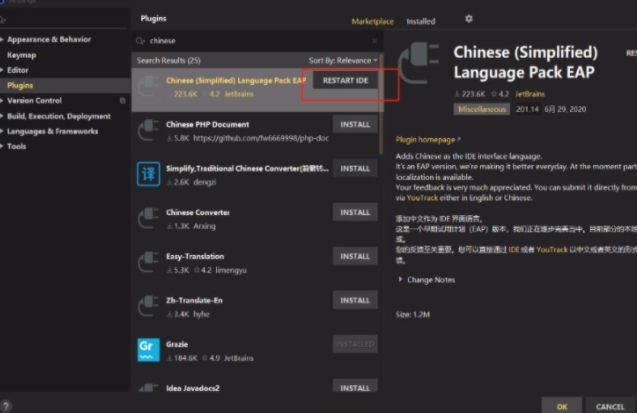Expand Appearance & Behavior settings
637x413 pixels.
pyautogui.click(x=2, y=39)
